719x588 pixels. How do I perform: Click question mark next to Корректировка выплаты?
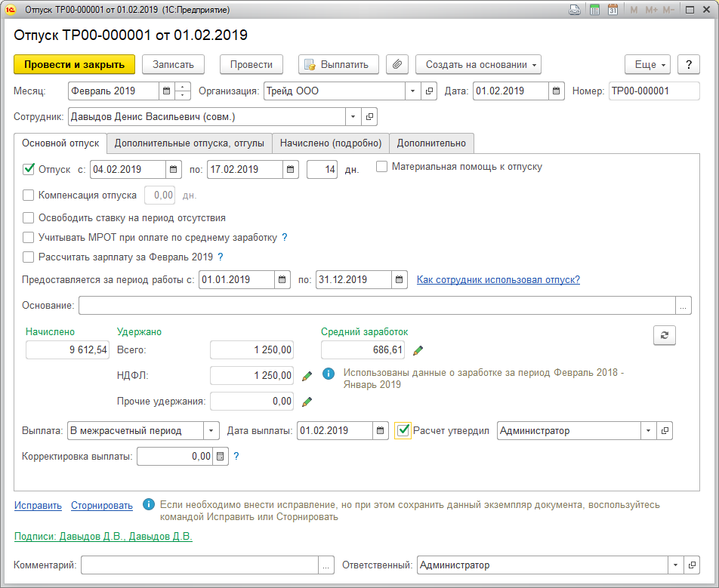[x=236, y=456]
